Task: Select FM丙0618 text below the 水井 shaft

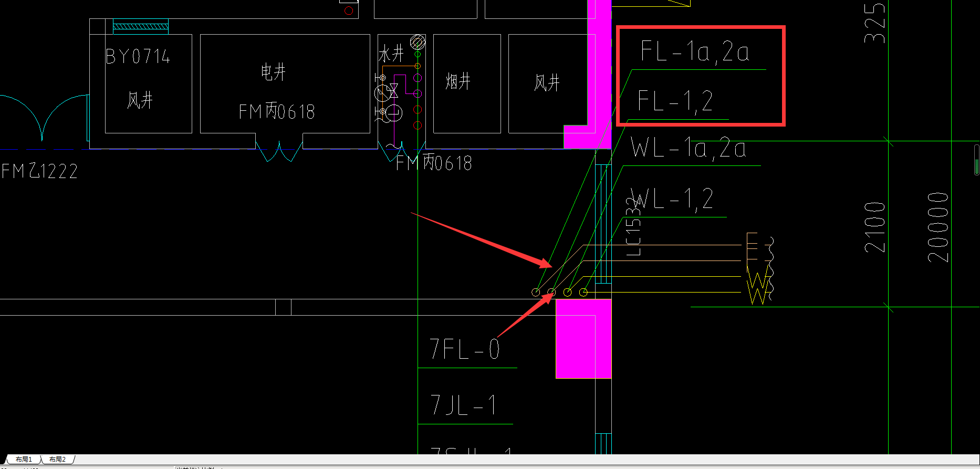Action: pyautogui.click(x=434, y=163)
